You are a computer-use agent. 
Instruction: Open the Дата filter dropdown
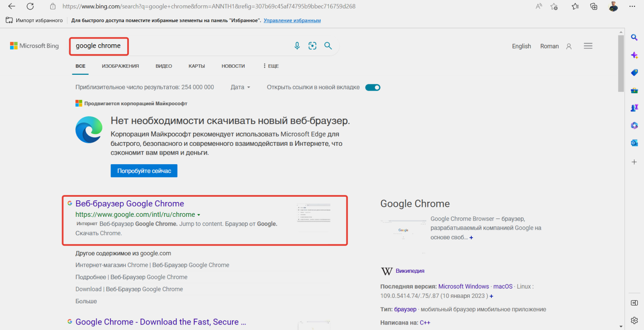pos(240,87)
